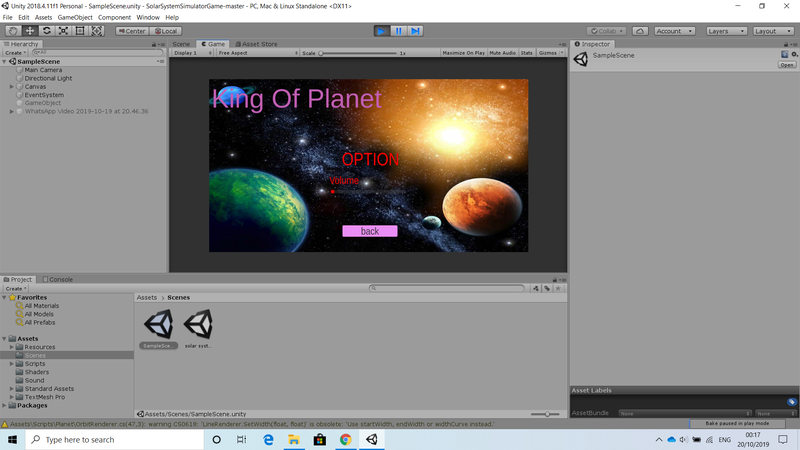Toggle Maximize On Play
The image size is (800, 450).
[463, 52]
